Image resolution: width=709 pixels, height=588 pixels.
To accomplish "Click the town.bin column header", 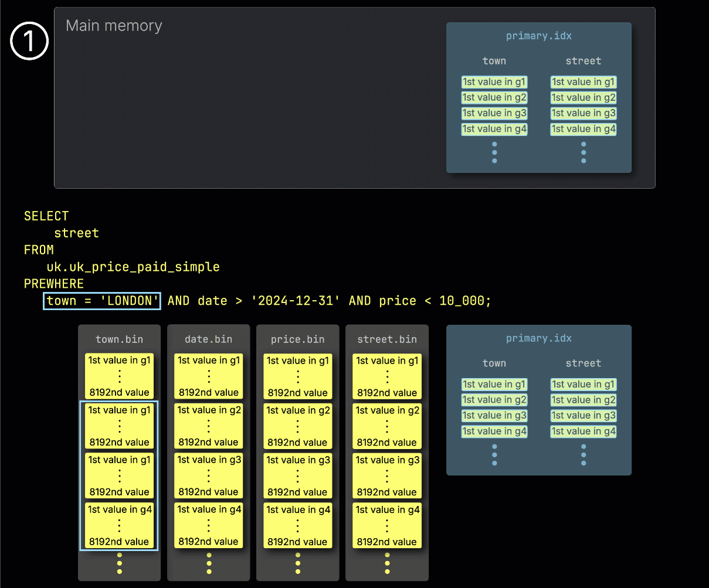I will pyautogui.click(x=120, y=339).
